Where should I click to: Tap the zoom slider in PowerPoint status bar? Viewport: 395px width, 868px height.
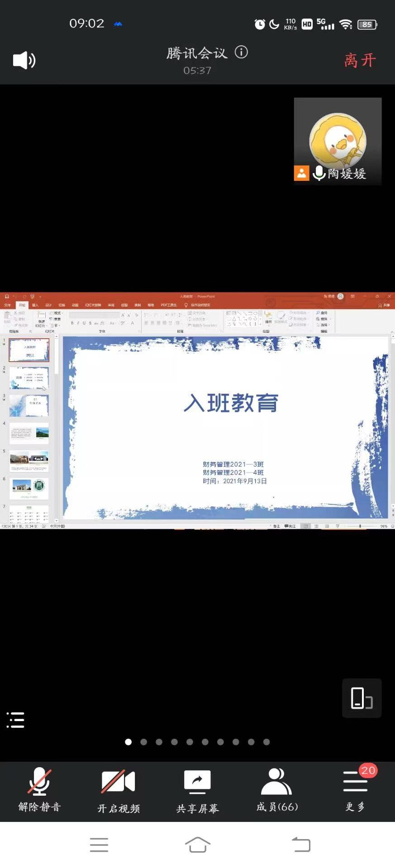[360, 526]
